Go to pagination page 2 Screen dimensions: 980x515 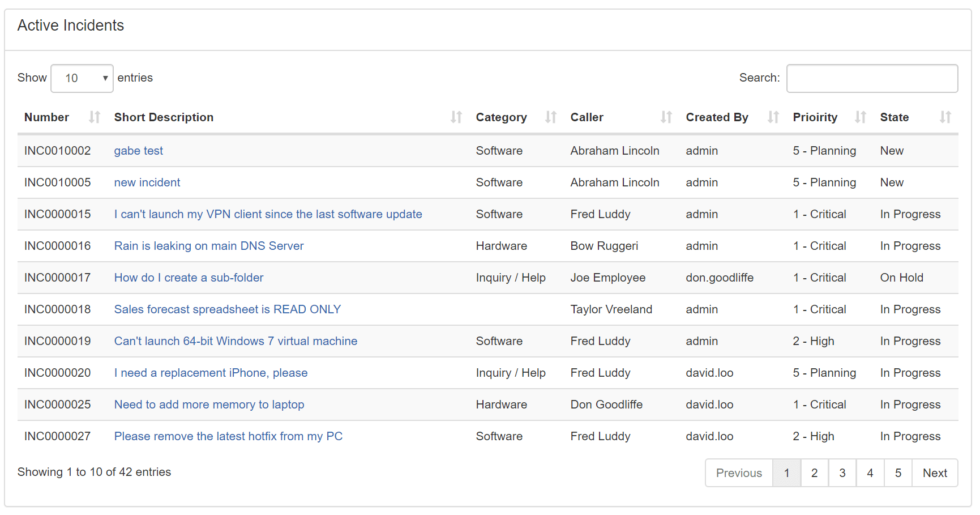click(x=815, y=473)
